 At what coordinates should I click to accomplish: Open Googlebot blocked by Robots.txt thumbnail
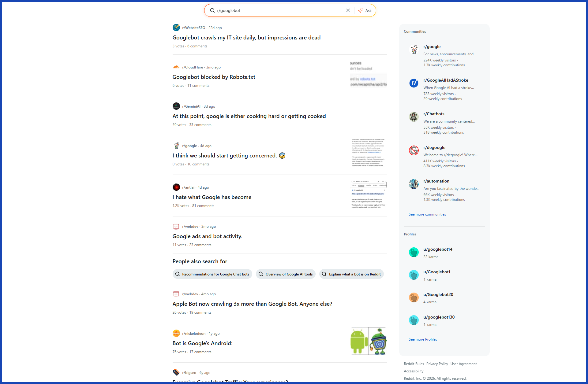pyautogui.click(x=369, y=75)
